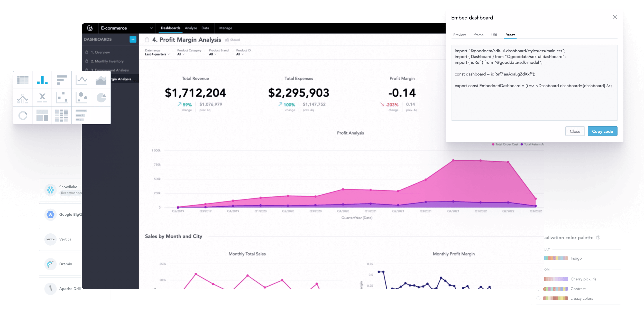The height and width of the screenshot is (325, 644).
Task: Click the Snowflake datasource icon
Action: coord(51,189)
